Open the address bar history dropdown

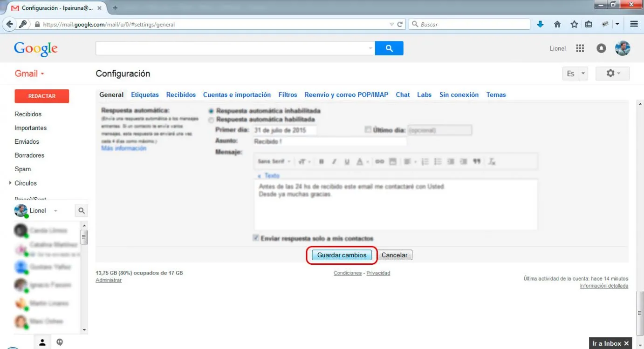391,24
